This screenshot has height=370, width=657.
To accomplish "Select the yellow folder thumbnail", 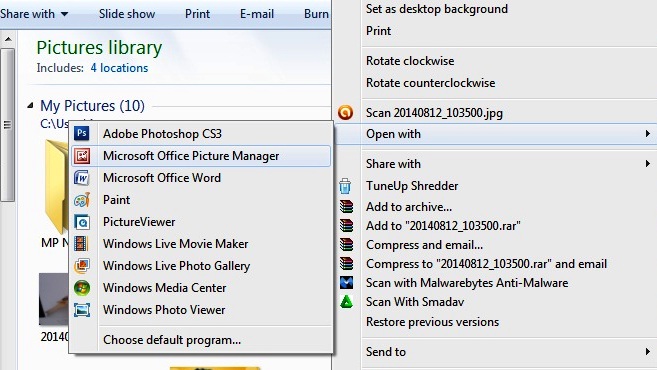I will 57,186.
